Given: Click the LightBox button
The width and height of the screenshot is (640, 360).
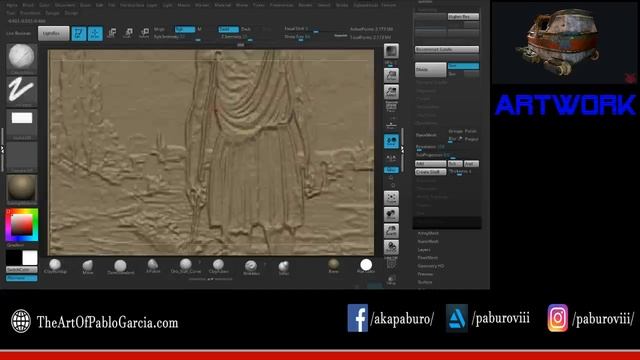Looking at the screenshot, I should pos(53,33).
